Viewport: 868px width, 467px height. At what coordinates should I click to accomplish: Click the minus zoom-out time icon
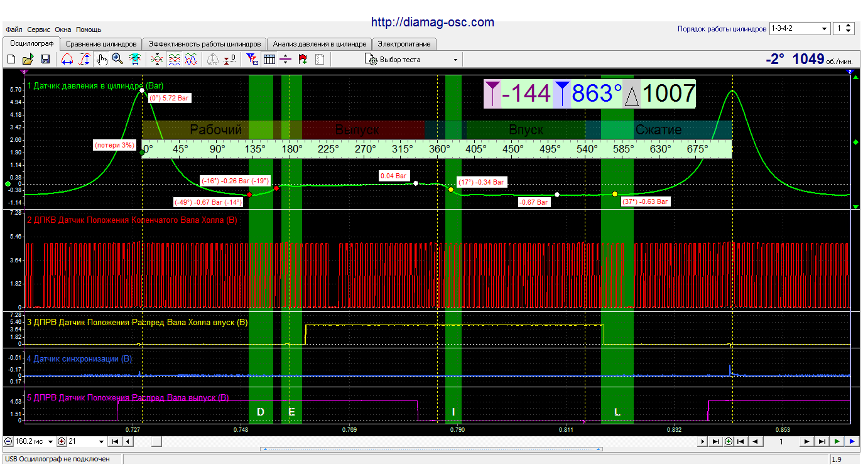[8, 441]
